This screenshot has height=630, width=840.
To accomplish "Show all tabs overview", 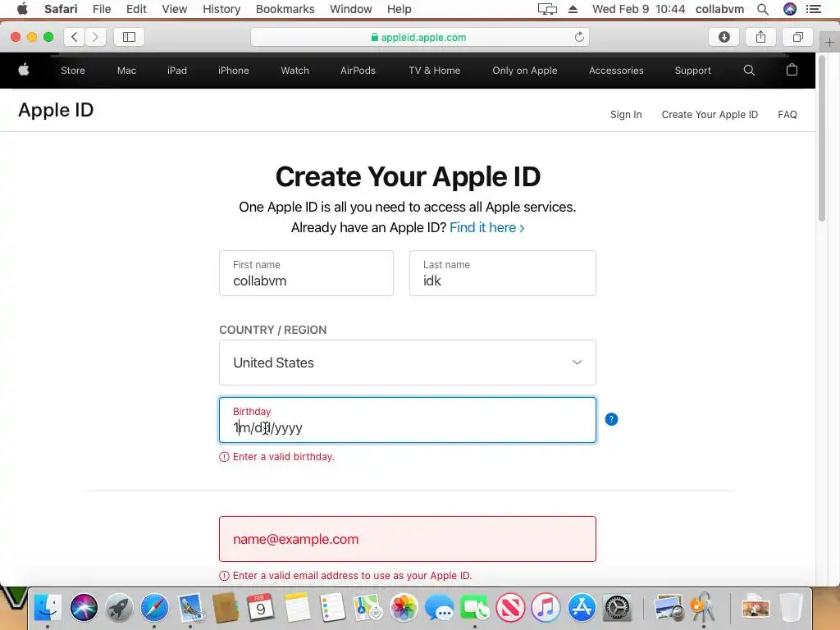I will (797, 37).
